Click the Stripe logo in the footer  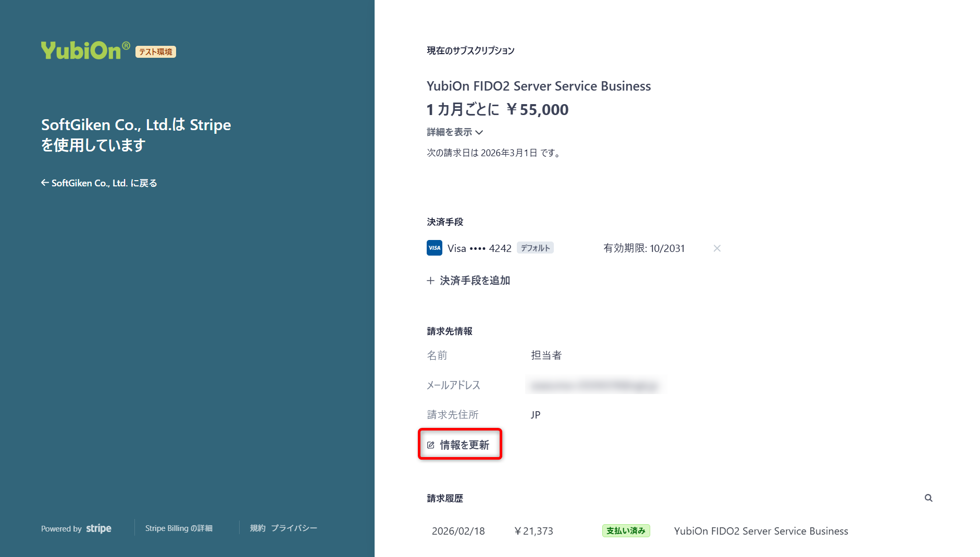98,528
